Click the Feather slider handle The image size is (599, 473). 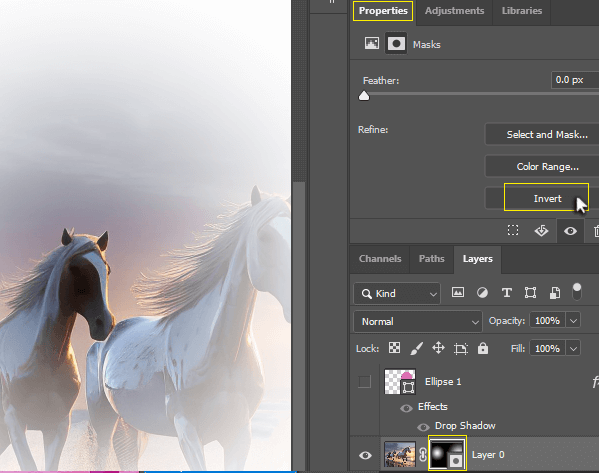pos(364,96)
